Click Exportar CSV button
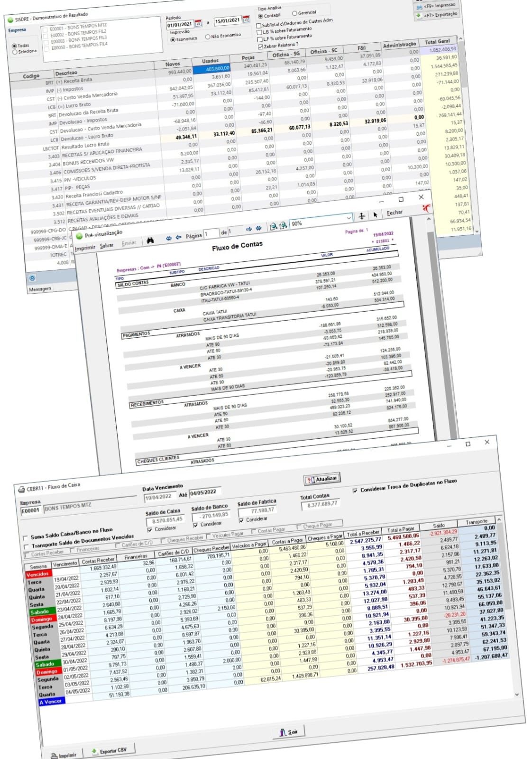 click(109, 751)
